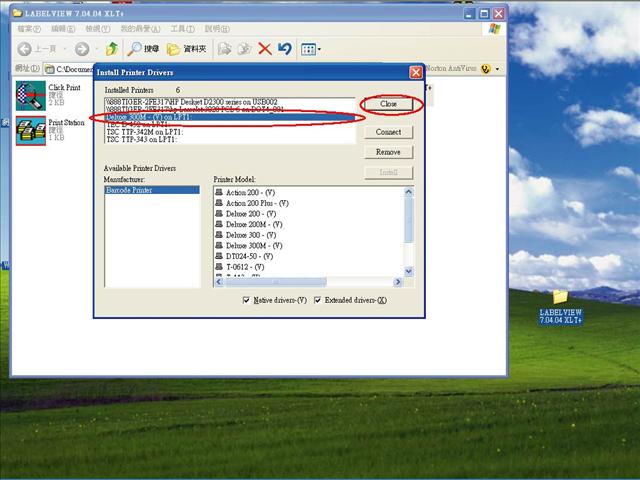
Task: Open the second Explorer menu (編輯)
Action: point(63,29)
